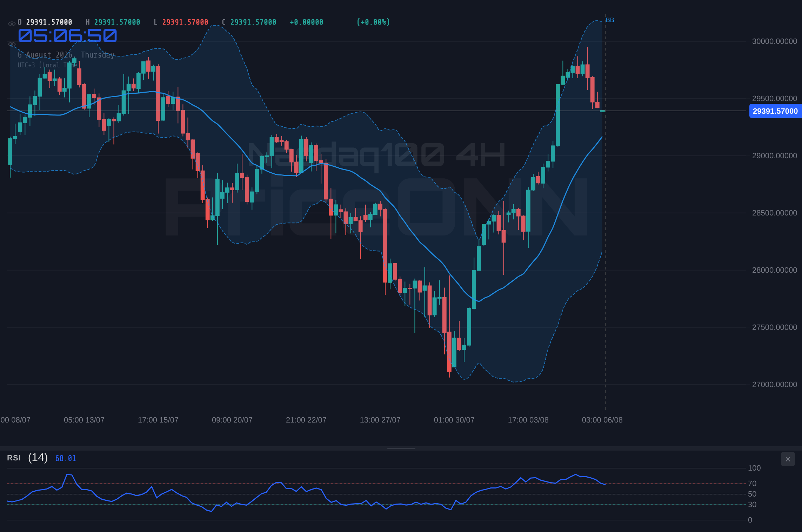
Task: Grab the pane divider handle above RSI
Action: pos(401,448)
